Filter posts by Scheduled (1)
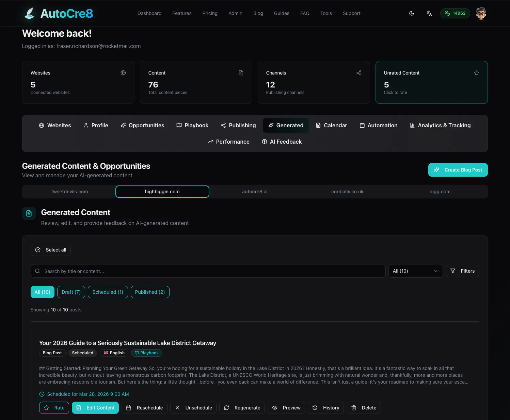The height and width of the screenshot is (420, 510). point(108,292)
